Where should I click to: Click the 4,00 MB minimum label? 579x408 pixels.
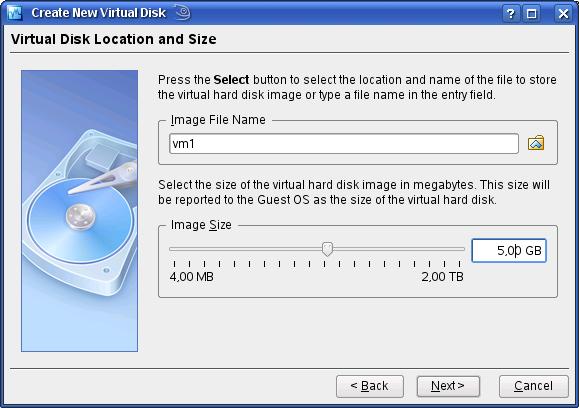pos(192,277)
